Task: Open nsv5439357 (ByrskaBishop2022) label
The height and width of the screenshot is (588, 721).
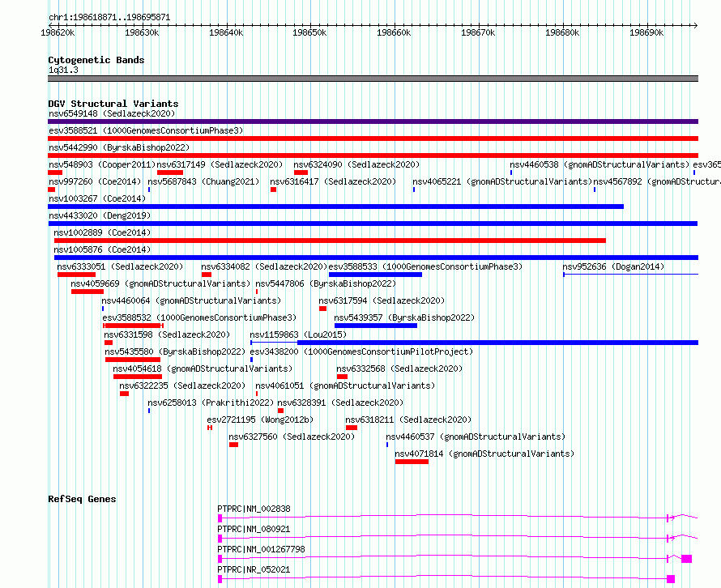Action: pyautogui.click(x=404, y=317)
